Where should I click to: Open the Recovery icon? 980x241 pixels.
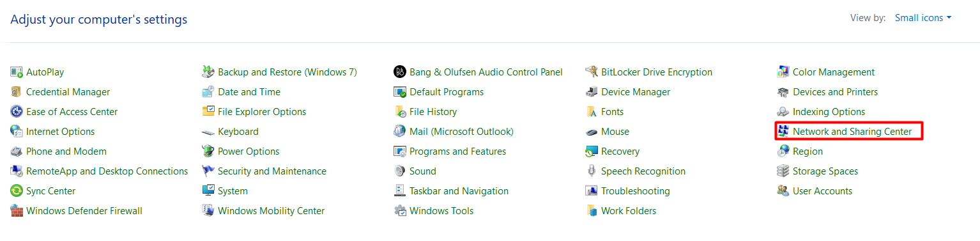592,152
